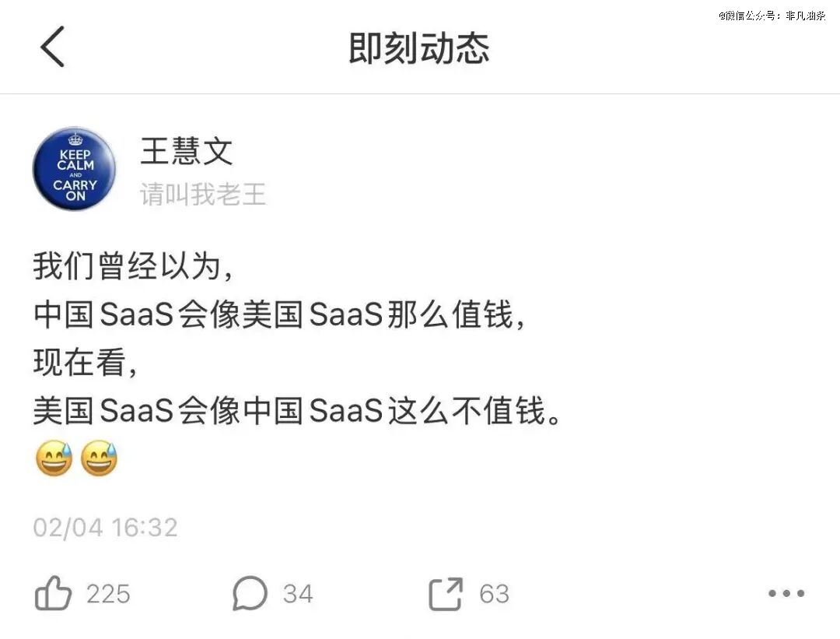Tap the back arrow icon
The image size is (840, 639).
click(x=53, y=47)
